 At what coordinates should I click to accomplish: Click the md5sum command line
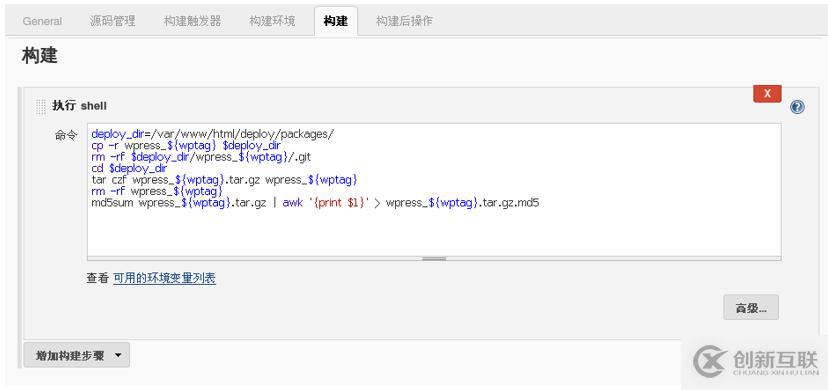[315, 203]
